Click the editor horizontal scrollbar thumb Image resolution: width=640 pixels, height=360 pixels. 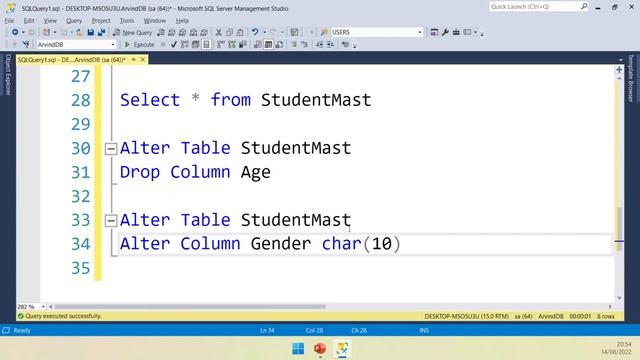pos(190,307)
